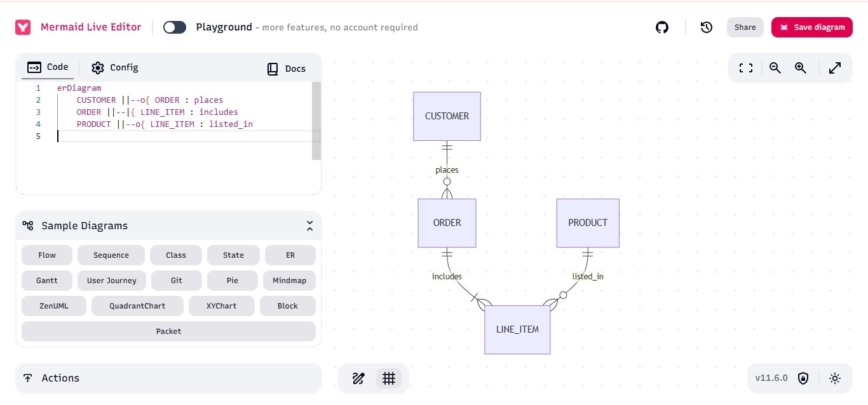This screenshot has height=405, width=868.
Task: Load the Flow sample diagram
Action: [47, 255]
